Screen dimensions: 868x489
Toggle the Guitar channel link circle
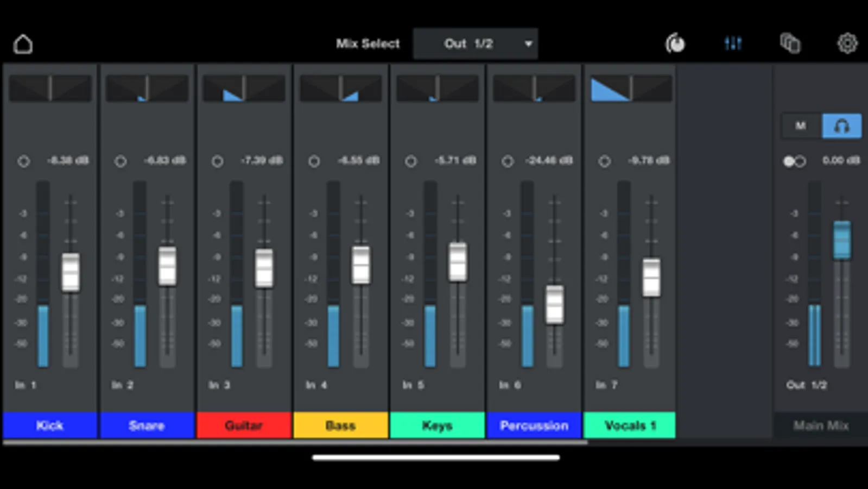[217, 161]
